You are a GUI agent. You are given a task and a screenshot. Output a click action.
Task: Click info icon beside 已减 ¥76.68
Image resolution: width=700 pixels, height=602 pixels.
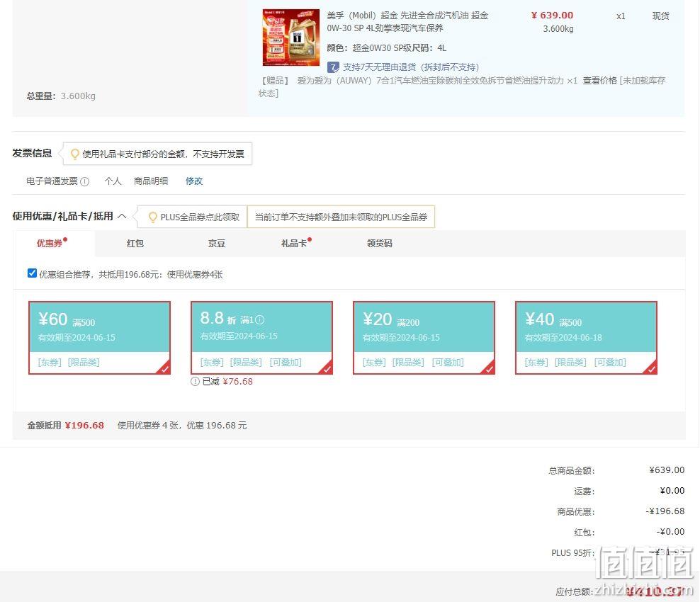(195, 382)
